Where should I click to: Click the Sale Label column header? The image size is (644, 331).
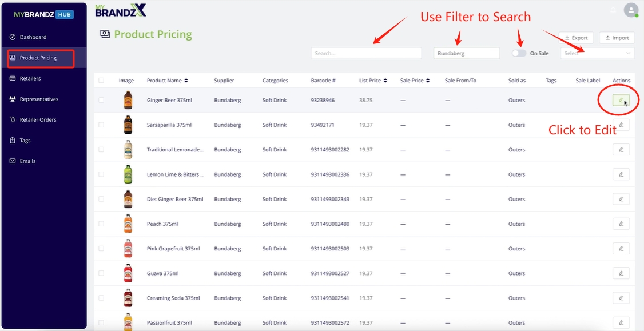(x=588, y=81)
